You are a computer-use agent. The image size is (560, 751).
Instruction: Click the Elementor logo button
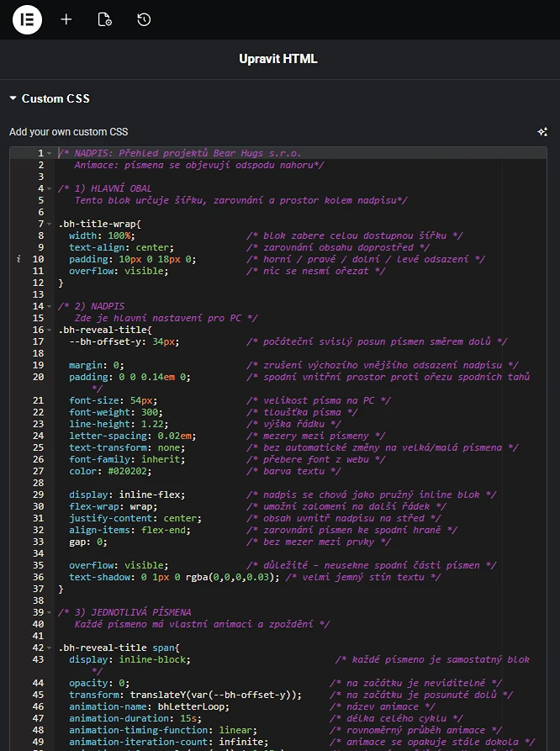27,19
